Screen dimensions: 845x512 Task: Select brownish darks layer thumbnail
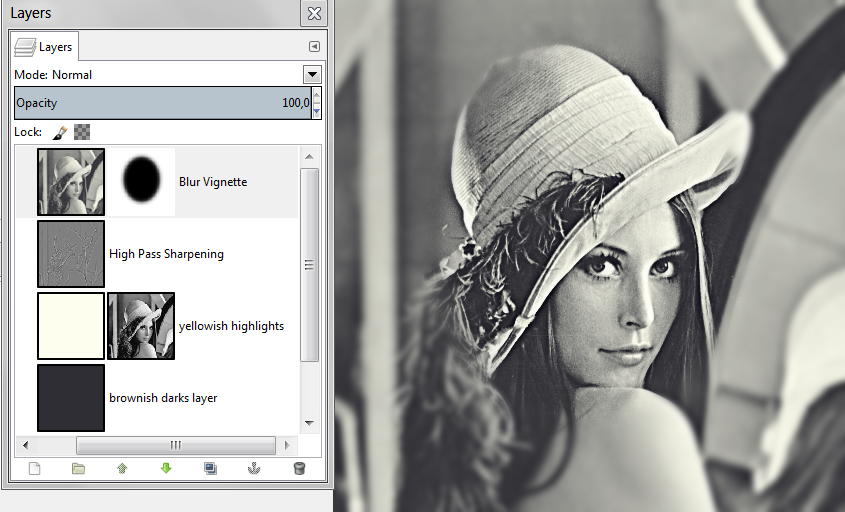point(71,398)
